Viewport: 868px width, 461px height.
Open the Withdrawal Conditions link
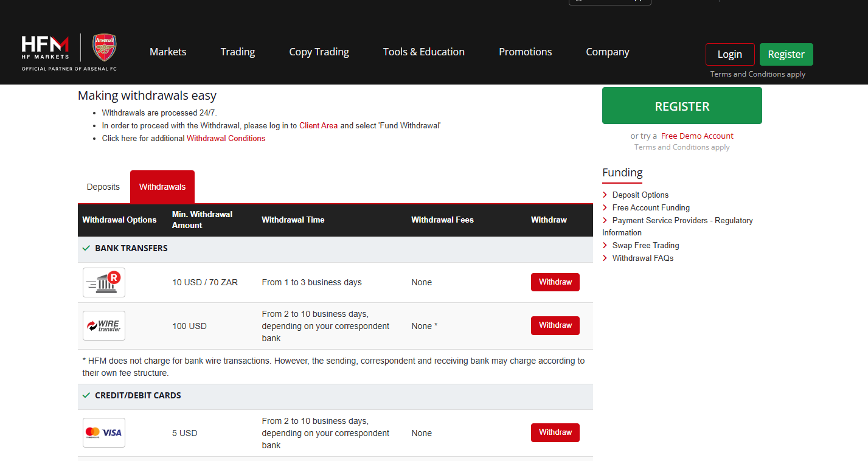pyautogui.click(x=226, y=139)
